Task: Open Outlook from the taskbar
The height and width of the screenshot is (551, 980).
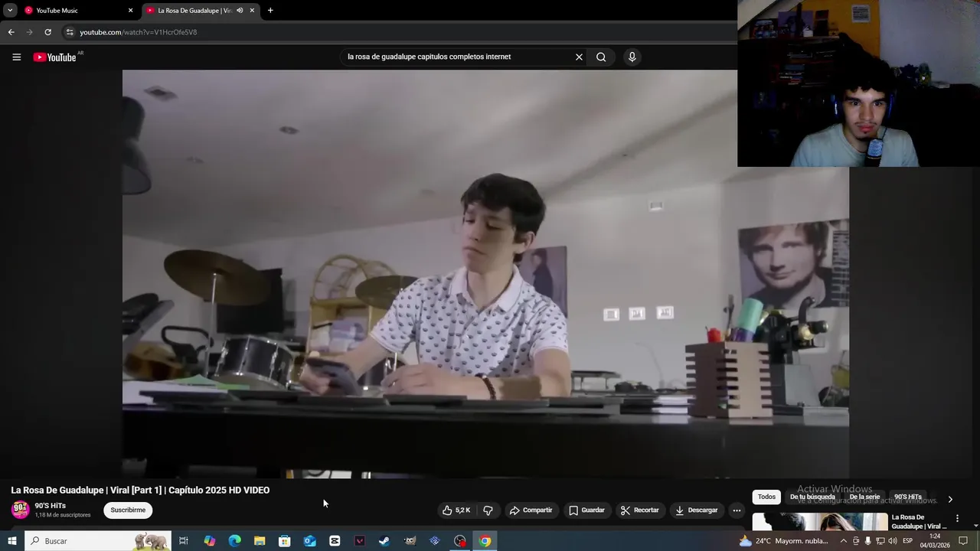Action: click(309, 541)
